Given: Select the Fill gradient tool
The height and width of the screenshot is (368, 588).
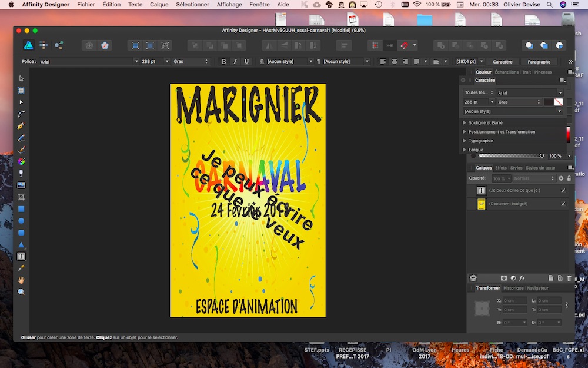Looking at the screenshot, I should (x=21, y=161).
